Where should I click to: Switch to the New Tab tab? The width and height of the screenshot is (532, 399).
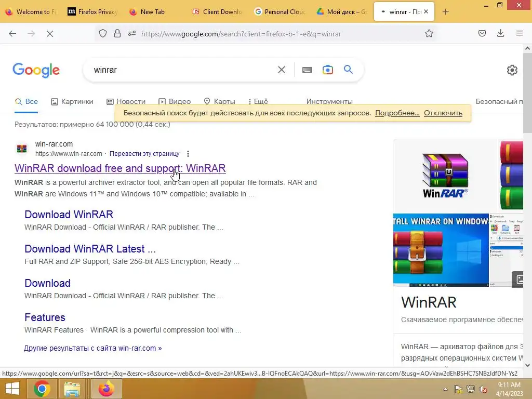click(x=153, y=12)
